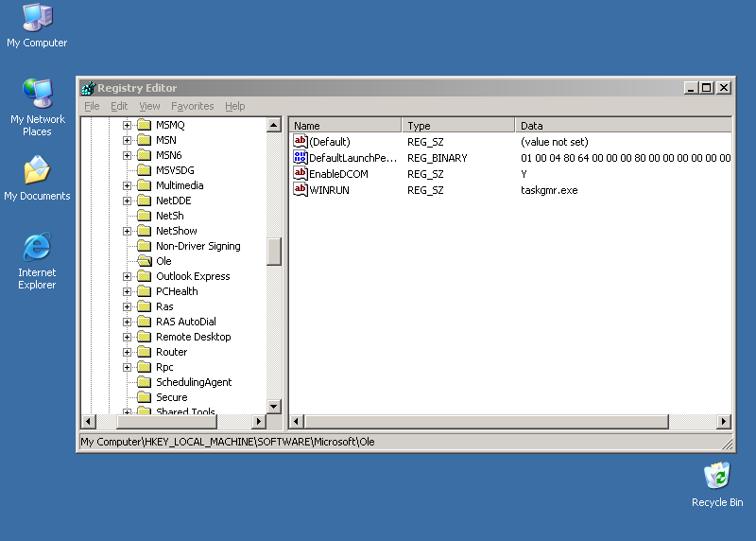Viewport: 756px width, 541px height.
Task: Click the open Ole folder icon
Action: point(145,261)
